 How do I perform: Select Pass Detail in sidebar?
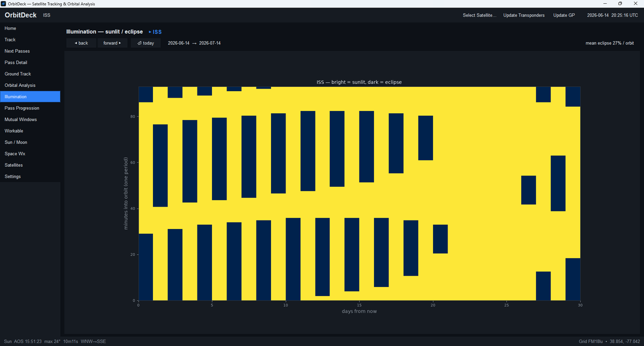tap(30, 62)
